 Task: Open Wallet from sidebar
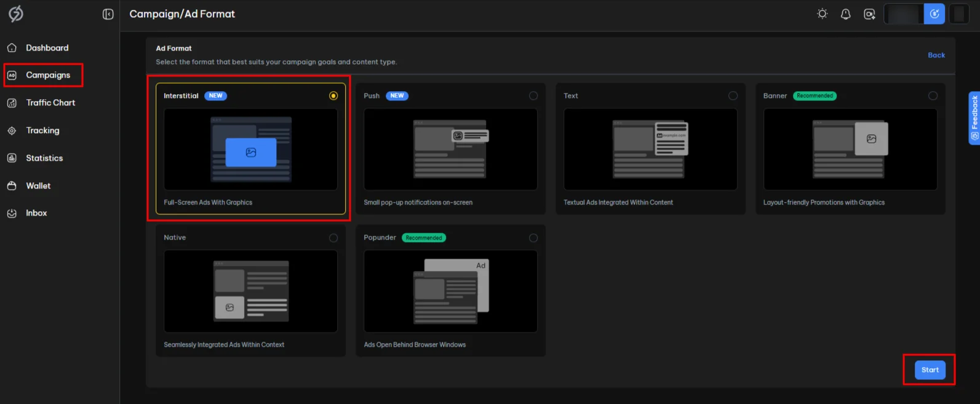point(38,185)
